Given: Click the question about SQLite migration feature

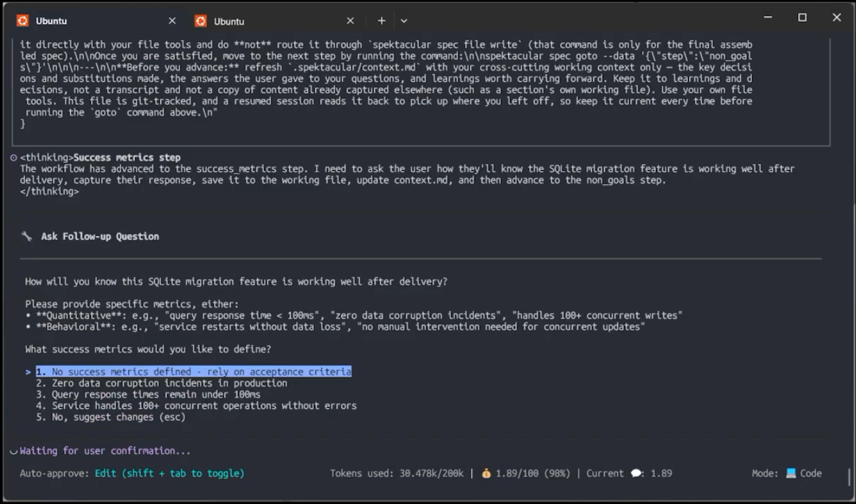Looking at the screenshot, I should click(x=236, y=281).
